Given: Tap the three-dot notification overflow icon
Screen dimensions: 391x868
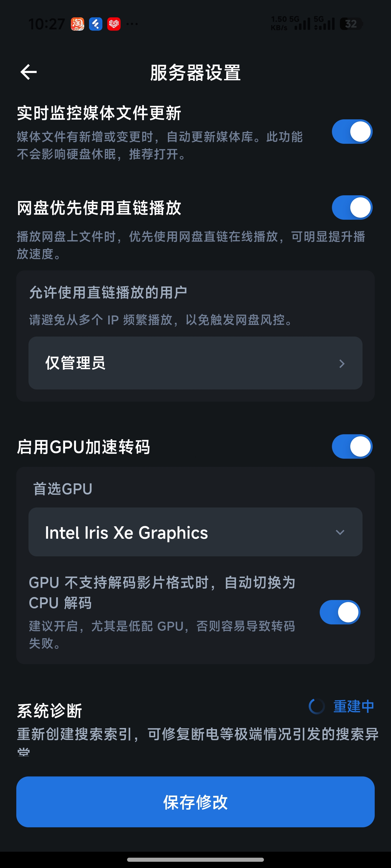Looking at the screenshot, I should point(132,24).
